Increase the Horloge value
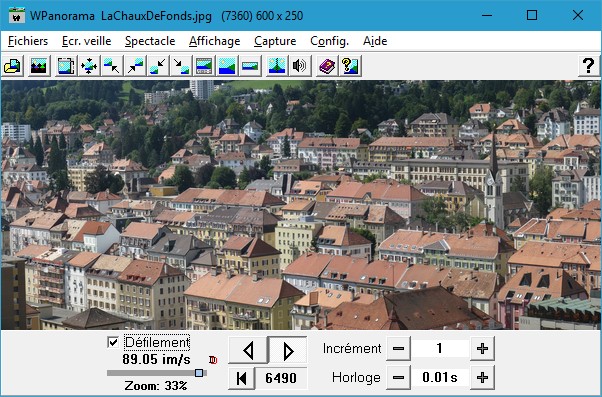 482,377
